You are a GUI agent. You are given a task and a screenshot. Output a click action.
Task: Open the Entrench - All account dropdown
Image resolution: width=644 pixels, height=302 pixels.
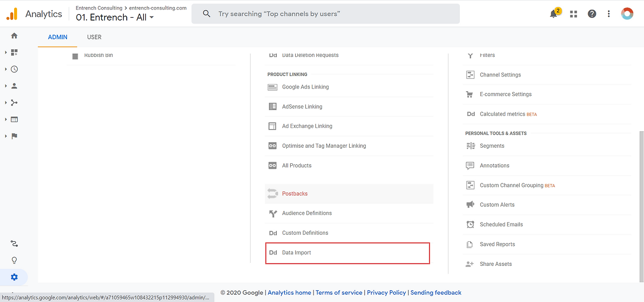(115, 18)
